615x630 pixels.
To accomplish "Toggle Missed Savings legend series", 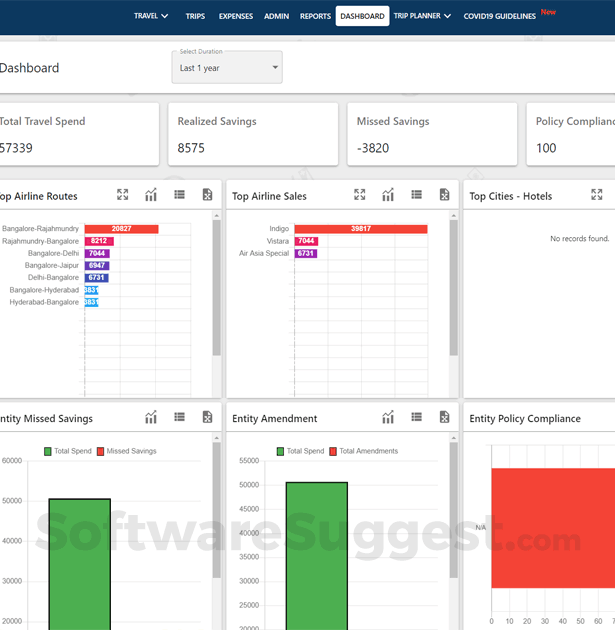I will point(126,451).
